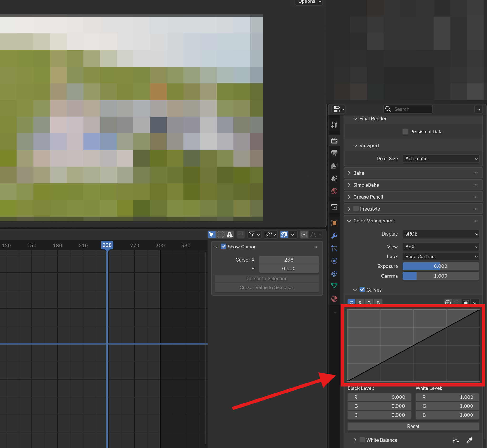This screenshot has height=448, width=487.
Task: Select the G curve channel tab
Action: (x=369, y=302)
